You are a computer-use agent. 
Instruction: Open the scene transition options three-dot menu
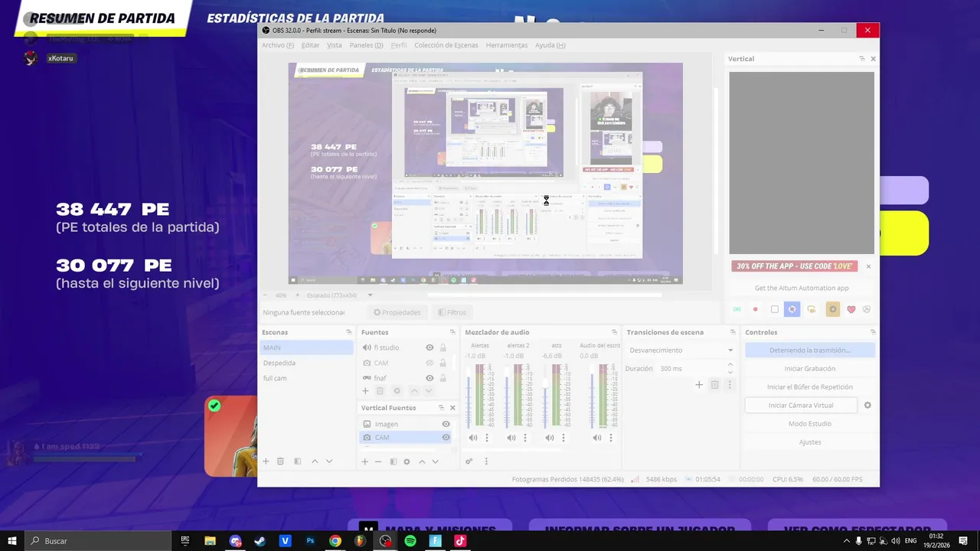pos(730,385)
